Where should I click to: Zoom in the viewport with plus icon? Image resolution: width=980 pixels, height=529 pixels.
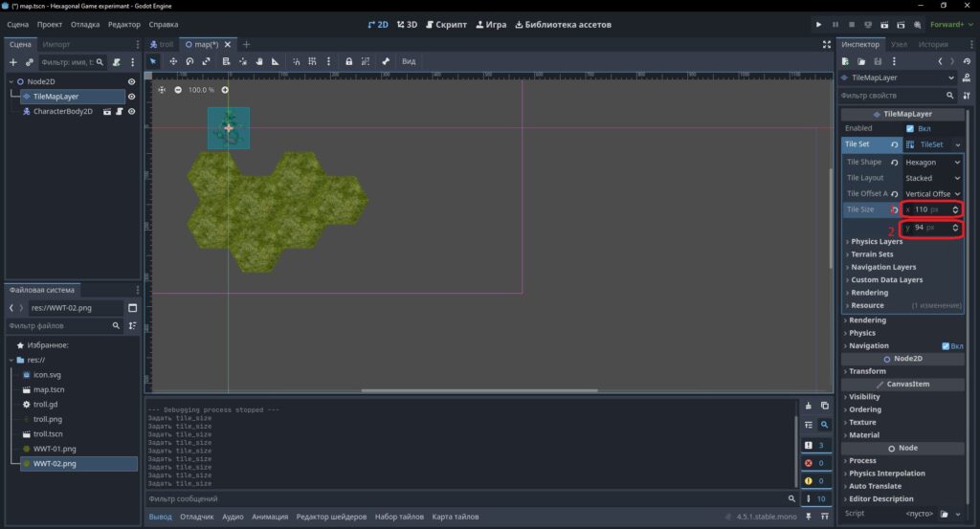click(225, 90)
